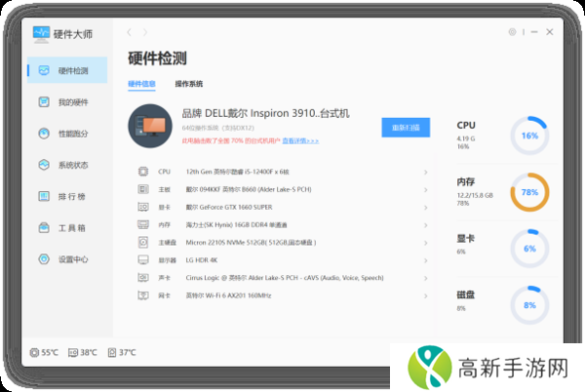Click the CPU 16% usage ring

click(x=529, y=136)
